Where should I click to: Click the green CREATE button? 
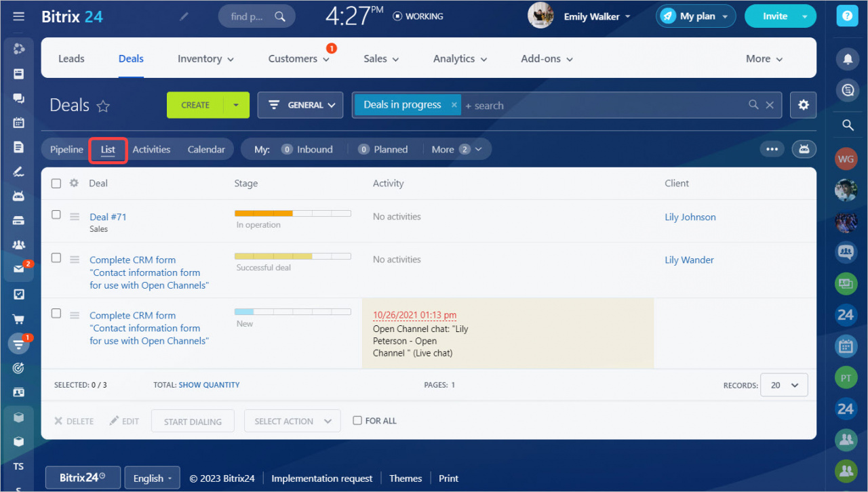pyautogui.click(x=195, y=105)
